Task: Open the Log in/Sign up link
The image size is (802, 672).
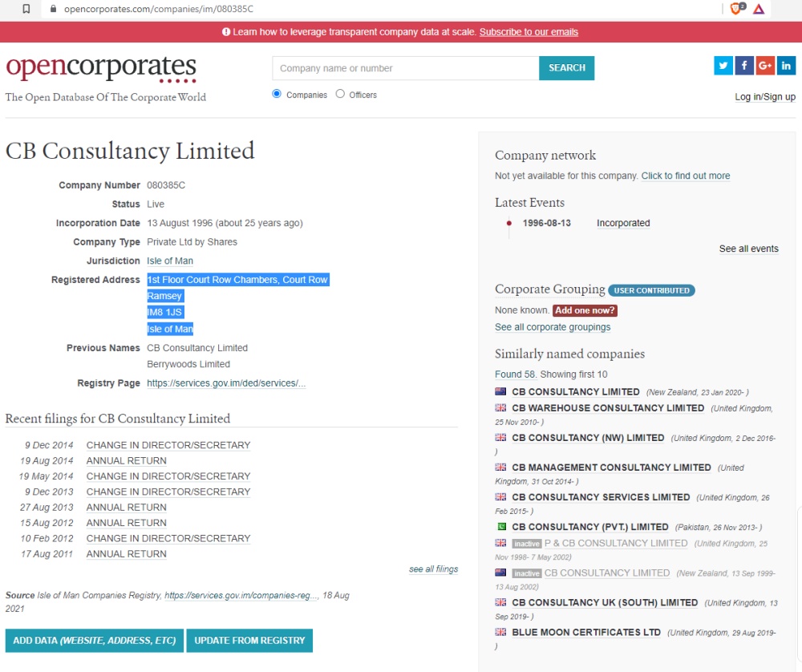Action: click(764, 97)
